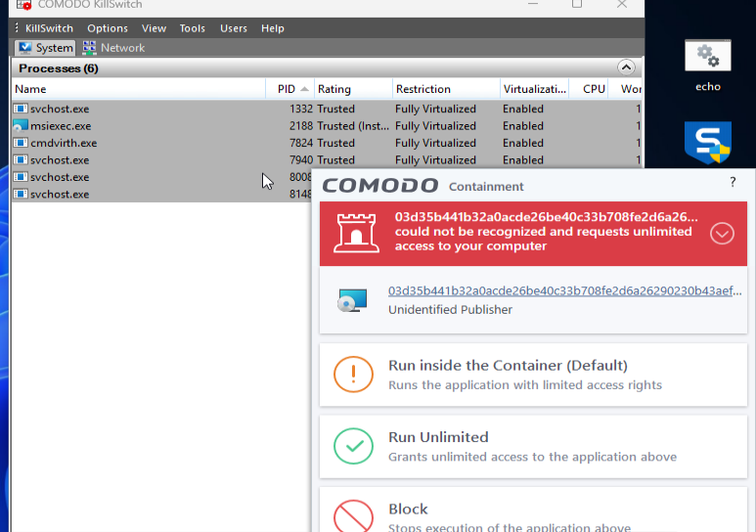Viewport: 756px width, 532px height.
Task: Sort by PID column header
Action: 290,89
